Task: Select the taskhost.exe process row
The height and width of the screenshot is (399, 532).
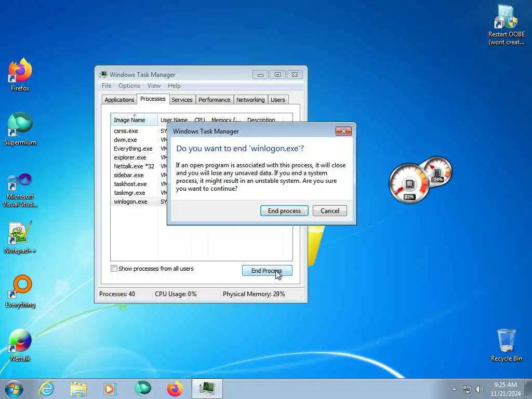Action: 139,184
